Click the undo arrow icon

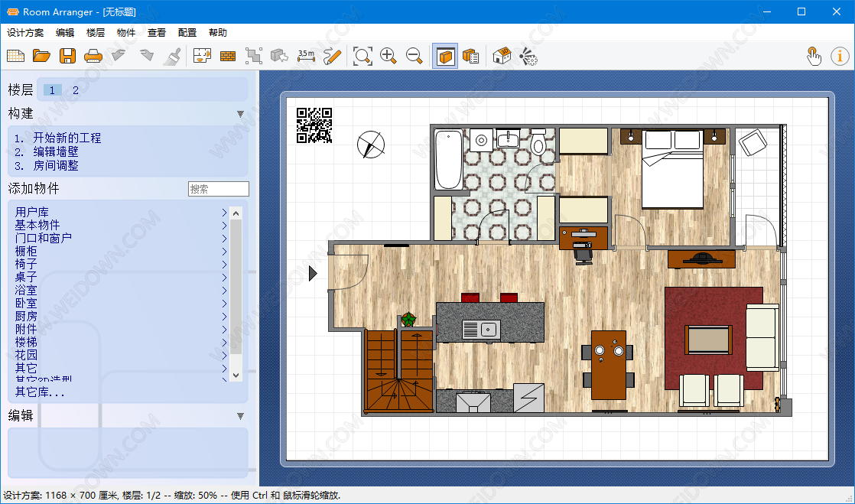click(119, 56)
